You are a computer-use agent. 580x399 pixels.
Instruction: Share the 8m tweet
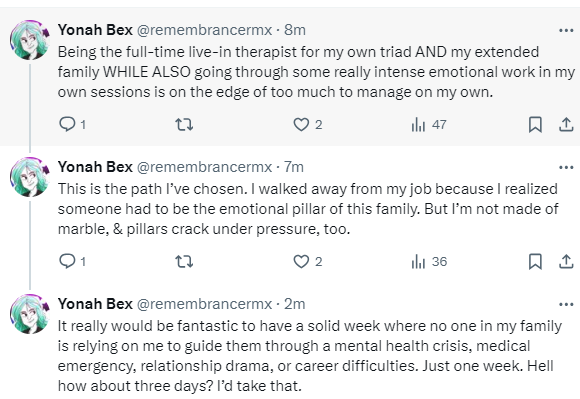566,124
